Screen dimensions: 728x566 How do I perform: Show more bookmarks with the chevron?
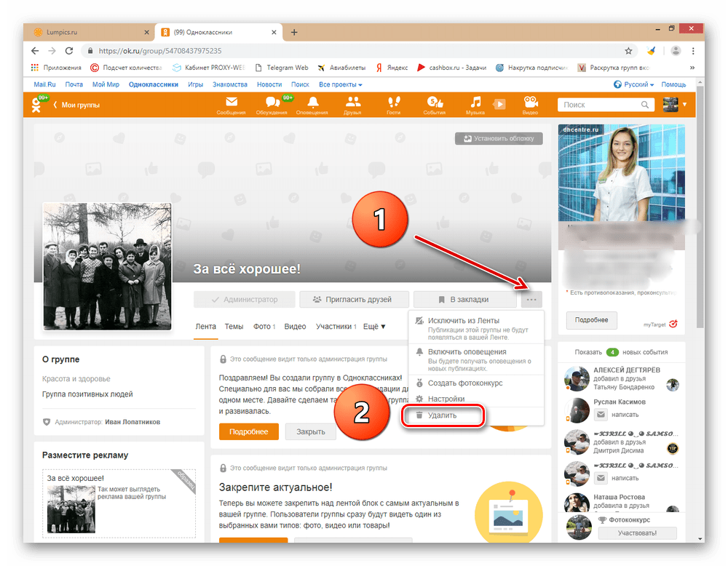[x=692, y=68]
